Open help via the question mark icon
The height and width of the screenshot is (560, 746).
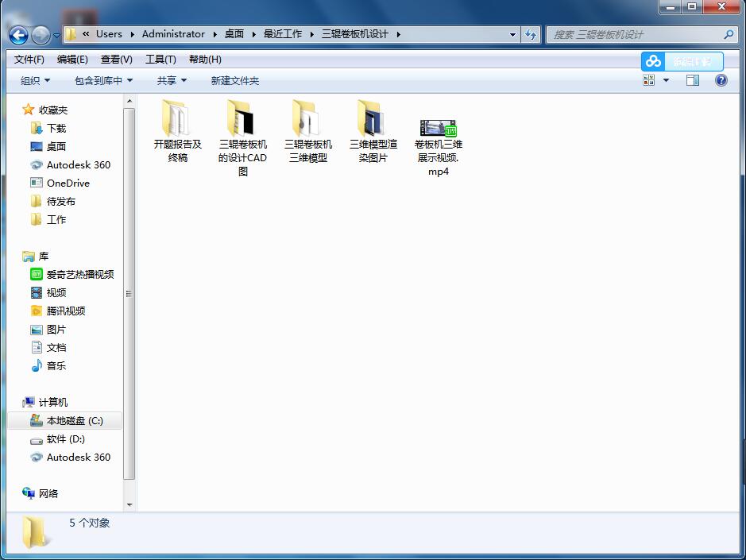point(721,80)
